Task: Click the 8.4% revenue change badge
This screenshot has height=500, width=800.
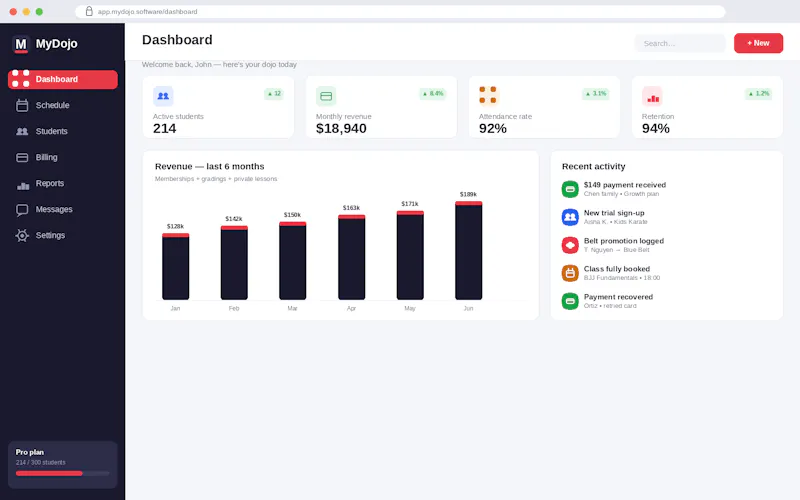Action: click(x=433, y=94)
